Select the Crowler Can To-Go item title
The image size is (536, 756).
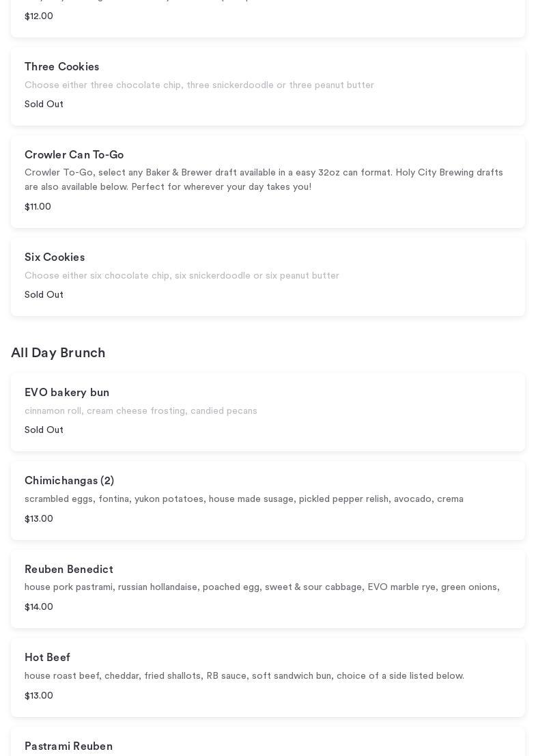pyautogui.click(x=74, y=155)
